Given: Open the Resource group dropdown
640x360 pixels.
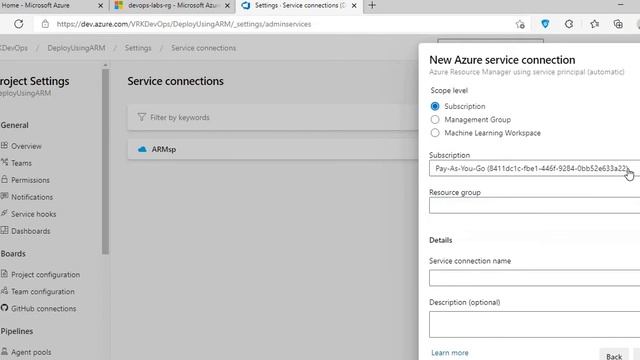Looking at the screenshot, I should pyautogui.click(x=534, y=205).
